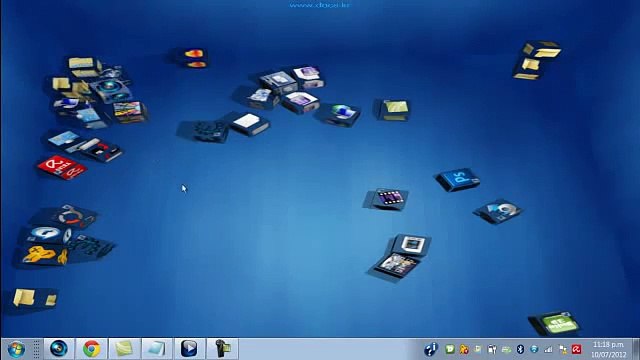Select the framed picture tile above photo collage
This screenshot has height=360, width=640.
click(410, 245)
